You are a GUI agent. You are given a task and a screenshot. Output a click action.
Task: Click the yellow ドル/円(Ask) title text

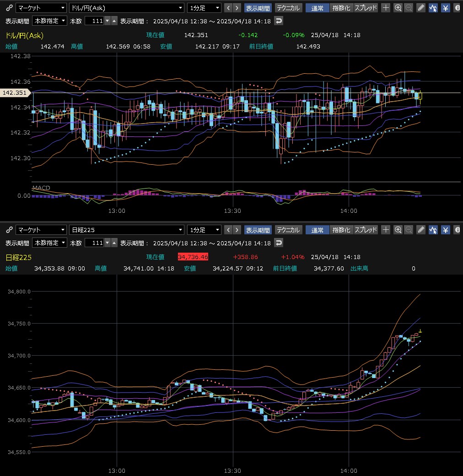coord(25,36)
